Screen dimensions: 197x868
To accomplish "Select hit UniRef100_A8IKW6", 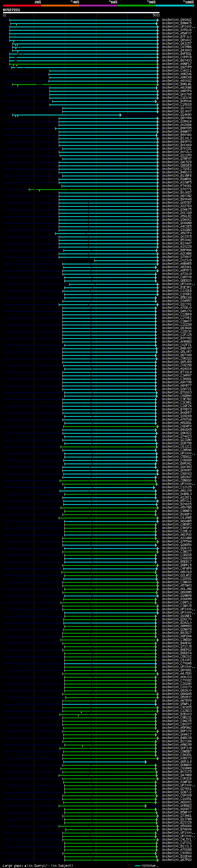I will click(x=177, y=88).
